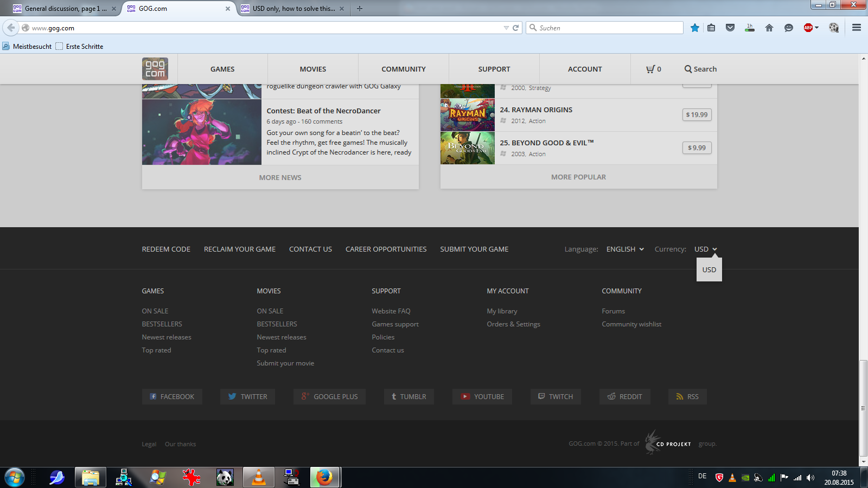The image size is (868, 488).
Task: Click the Firefox taskbar icon
Action: [324, 478]
